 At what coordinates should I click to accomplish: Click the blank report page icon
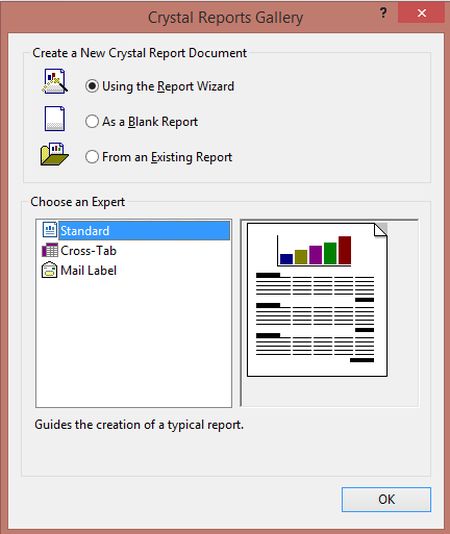point(55,119)
